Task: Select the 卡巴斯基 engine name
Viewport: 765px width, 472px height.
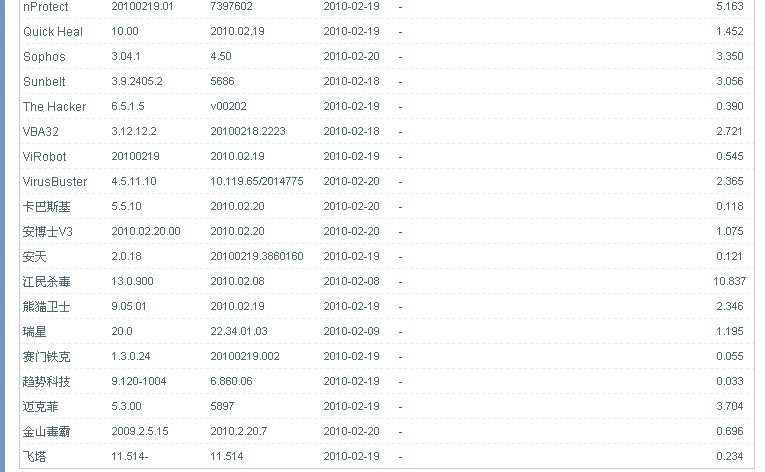Action: point(46,206)
